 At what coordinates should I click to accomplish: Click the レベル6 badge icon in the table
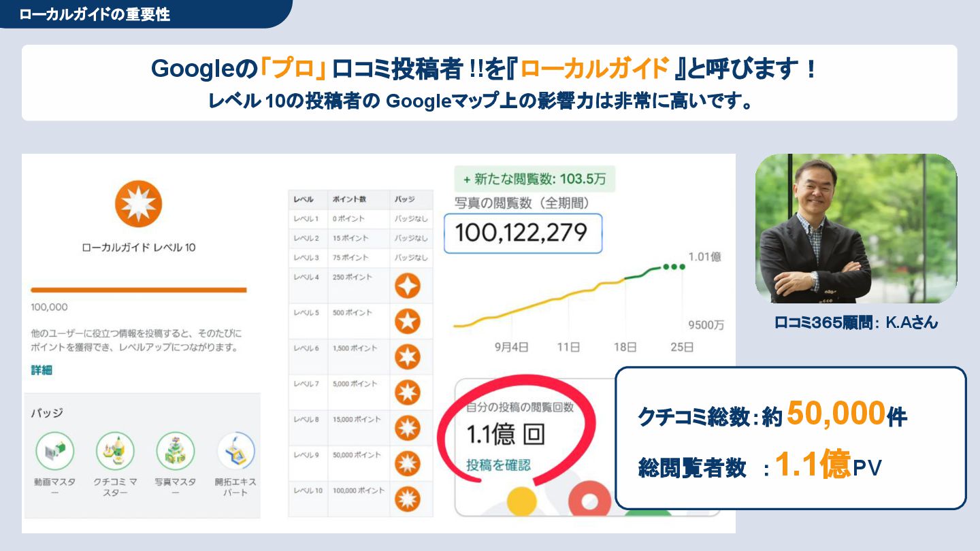407,357
